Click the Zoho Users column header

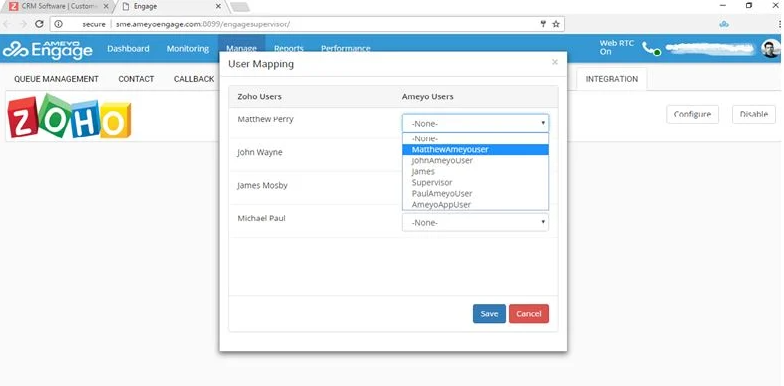coord(260,96)
